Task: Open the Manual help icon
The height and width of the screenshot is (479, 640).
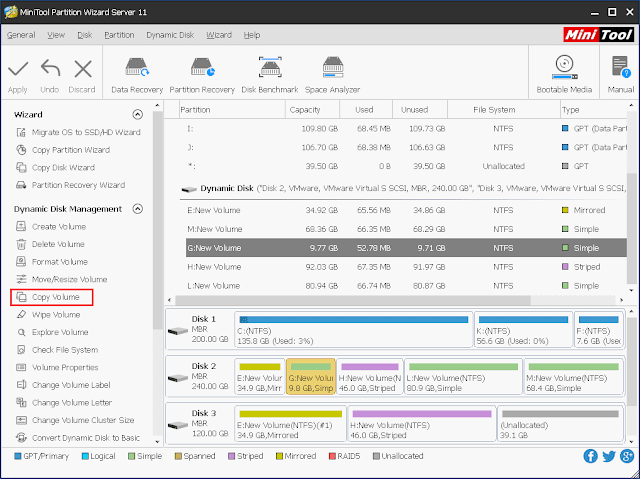Action: coord(621,75)
